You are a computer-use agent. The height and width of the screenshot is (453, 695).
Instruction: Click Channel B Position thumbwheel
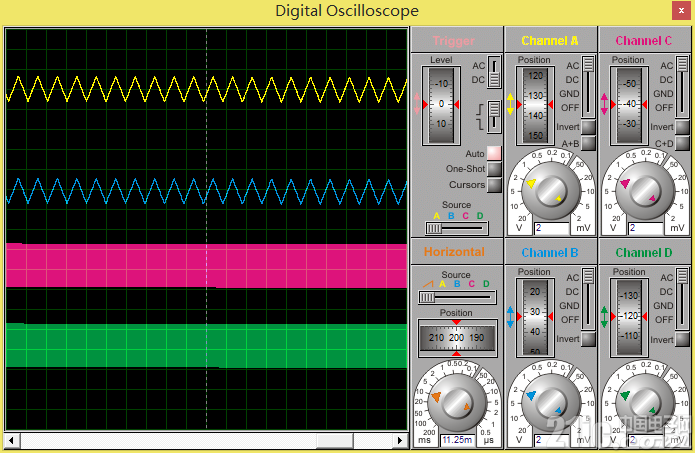(x=535, y=317)
